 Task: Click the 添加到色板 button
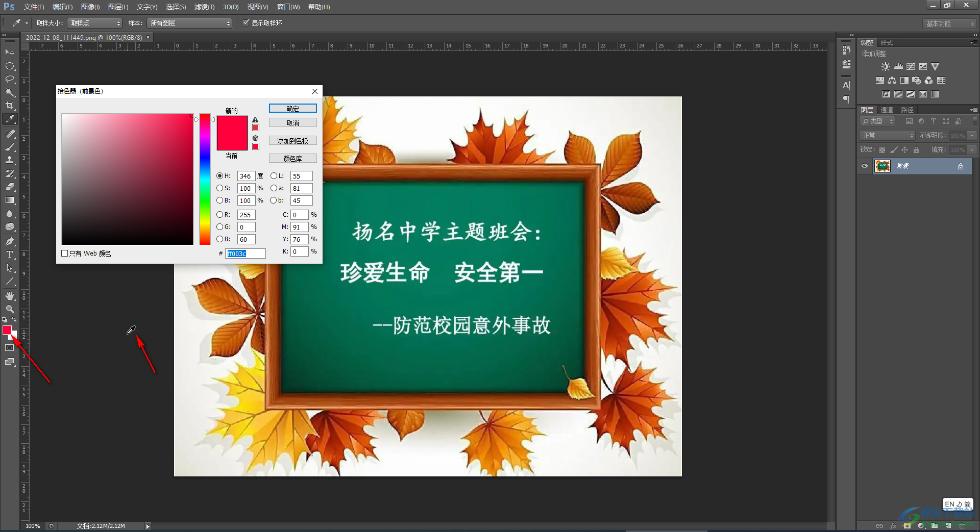click(x=293, y=141)
